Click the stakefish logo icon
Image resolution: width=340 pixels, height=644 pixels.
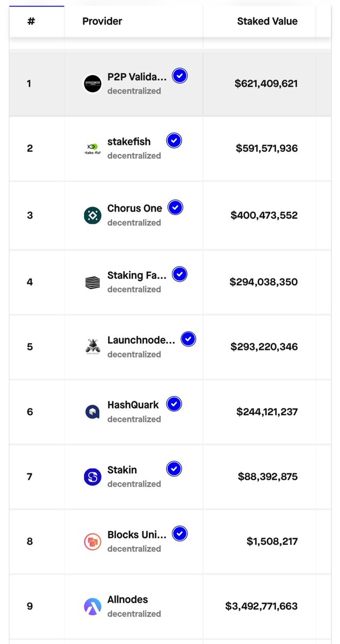(x=93, y=148)
